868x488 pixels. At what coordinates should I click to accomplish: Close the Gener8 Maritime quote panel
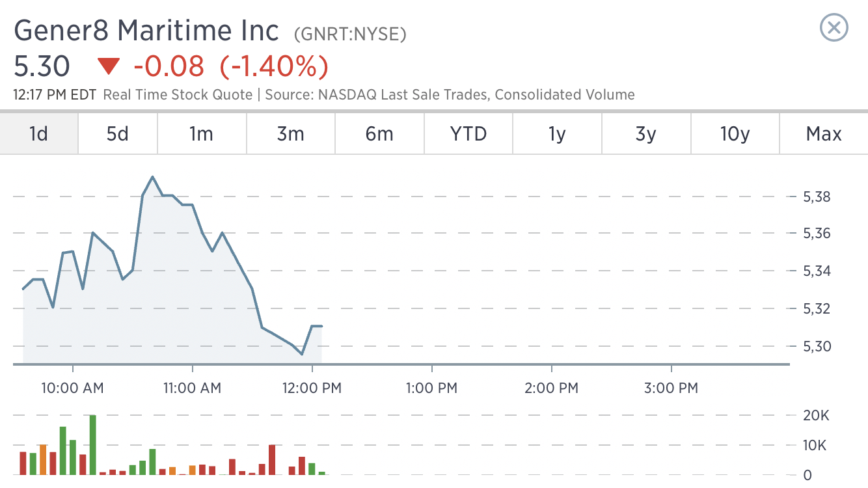[x=834, y=29]
